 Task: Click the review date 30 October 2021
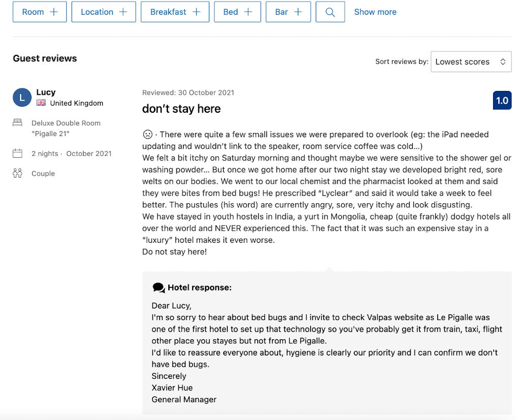206,92
